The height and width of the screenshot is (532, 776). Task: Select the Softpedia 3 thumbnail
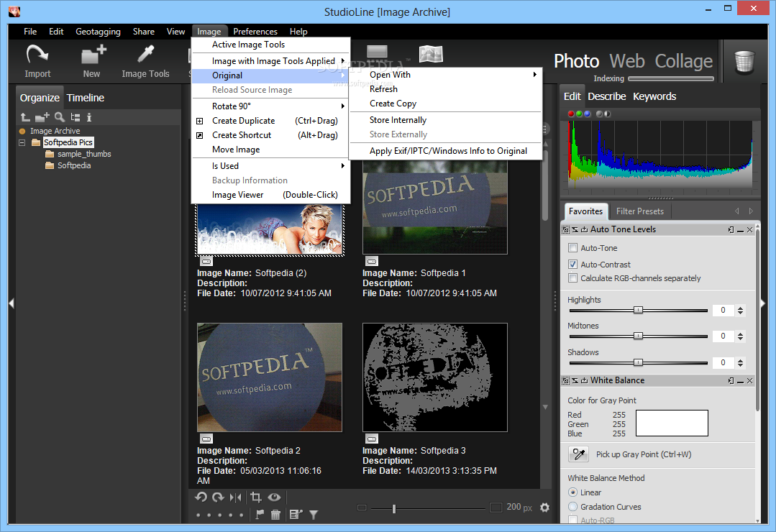click(435, 377)
